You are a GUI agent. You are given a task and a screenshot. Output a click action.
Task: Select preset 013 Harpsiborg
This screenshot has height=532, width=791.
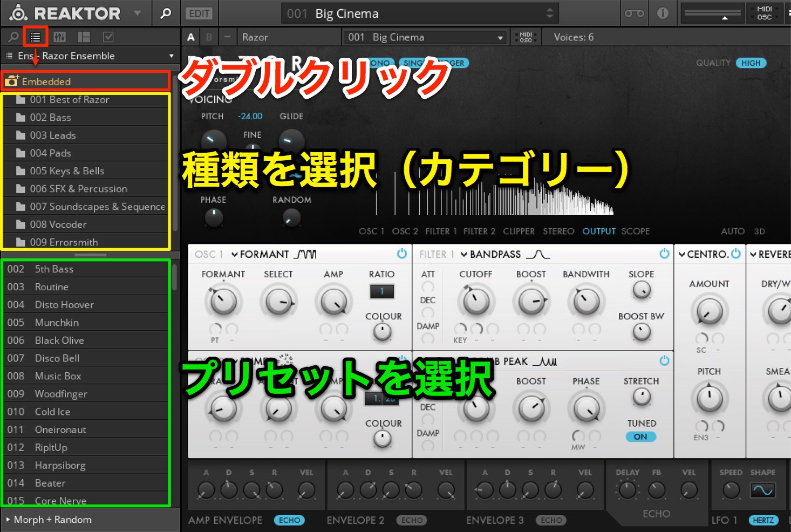point(86,465)
